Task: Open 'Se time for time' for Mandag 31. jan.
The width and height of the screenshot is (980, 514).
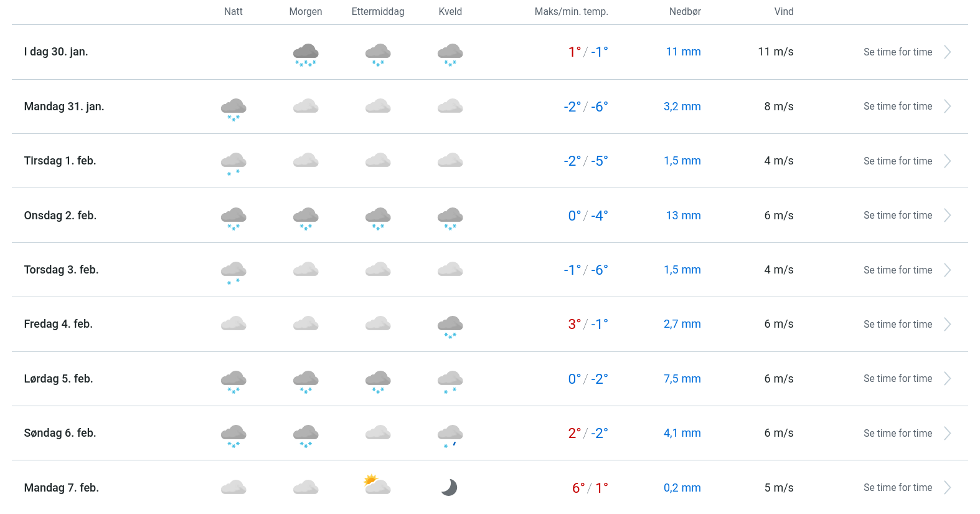Action: click(897, 107)
